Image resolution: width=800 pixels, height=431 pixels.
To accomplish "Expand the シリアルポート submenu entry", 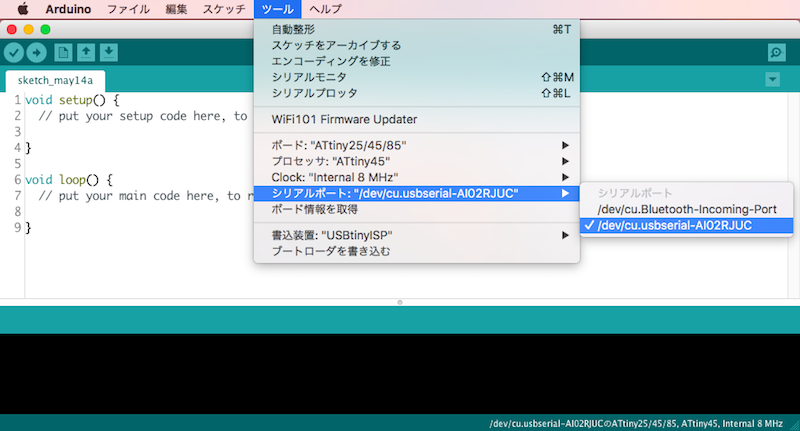I will point(417,193).
